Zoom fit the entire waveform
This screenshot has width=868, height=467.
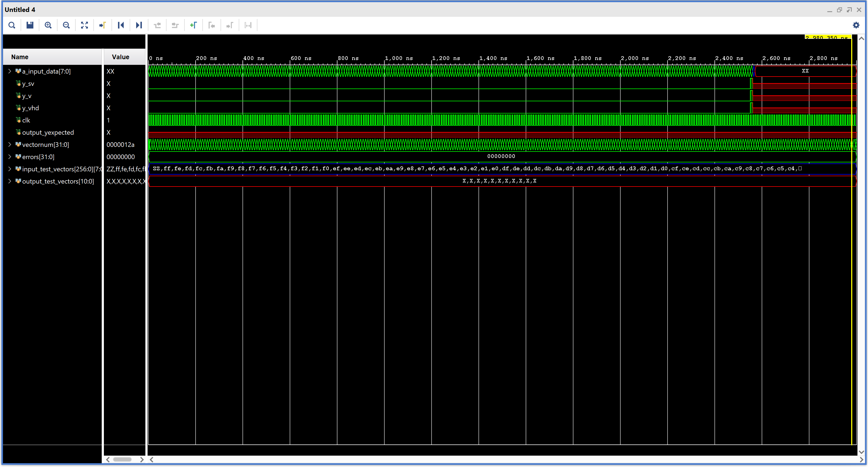click(85, 25)
